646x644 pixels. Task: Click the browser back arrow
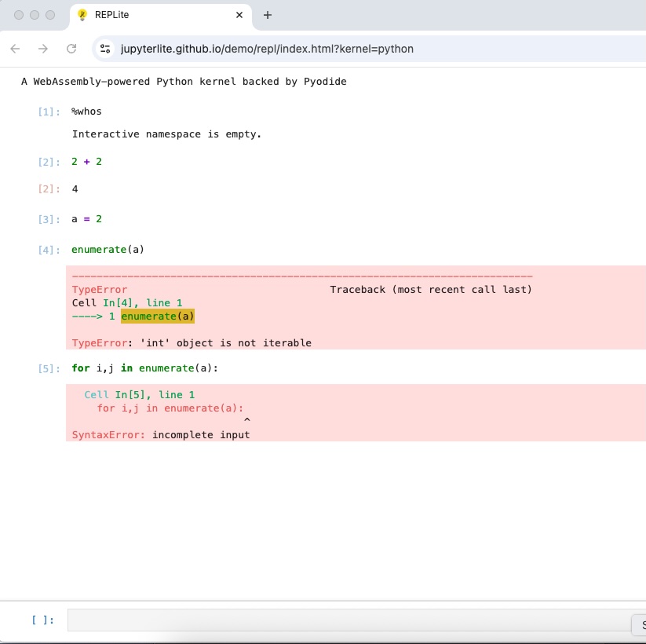[15, 49]
